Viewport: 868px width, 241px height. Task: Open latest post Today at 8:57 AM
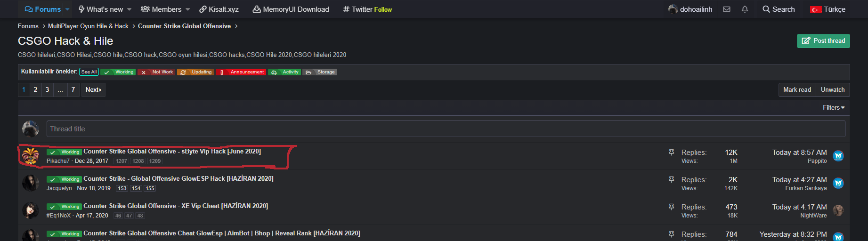[x=799, y=152]
